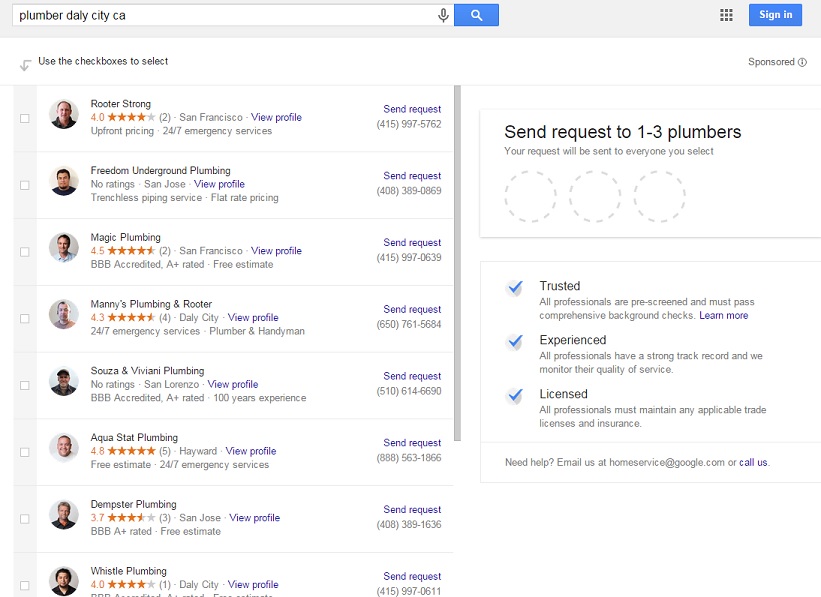The width and height of the screenshot is (821, 597).
Task: Click the Manny's Plumbing & Rooter name
Action: pyautogui.click(x=151, y=304)
